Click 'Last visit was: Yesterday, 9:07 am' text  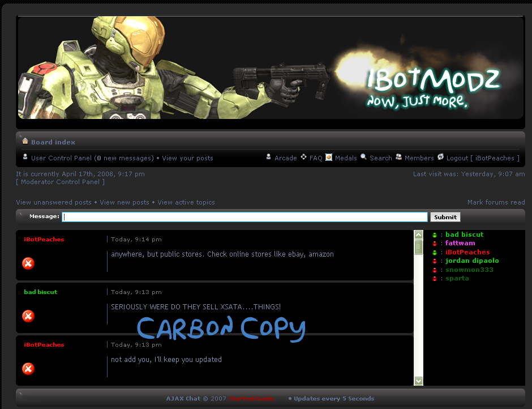tap(469, 174)
